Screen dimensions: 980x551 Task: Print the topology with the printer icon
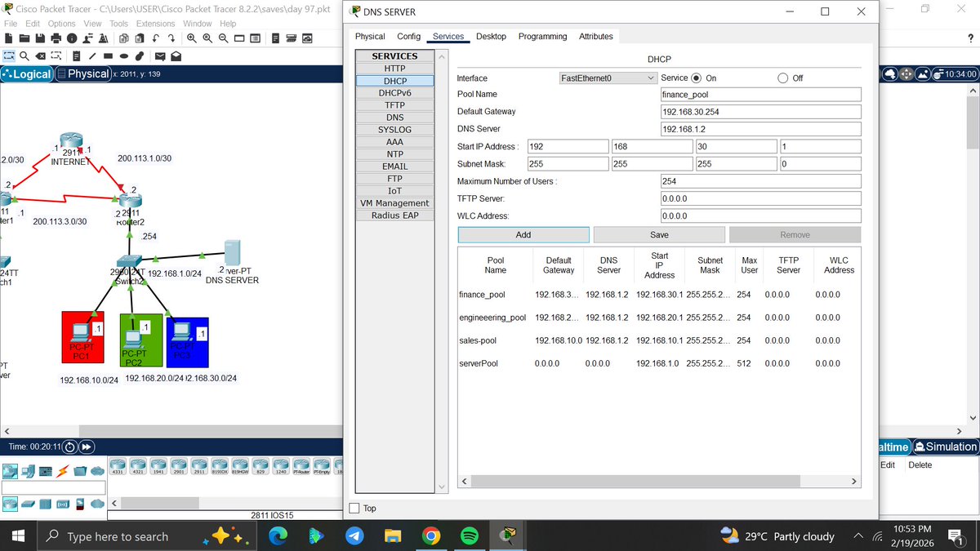[x=56, y=38]
